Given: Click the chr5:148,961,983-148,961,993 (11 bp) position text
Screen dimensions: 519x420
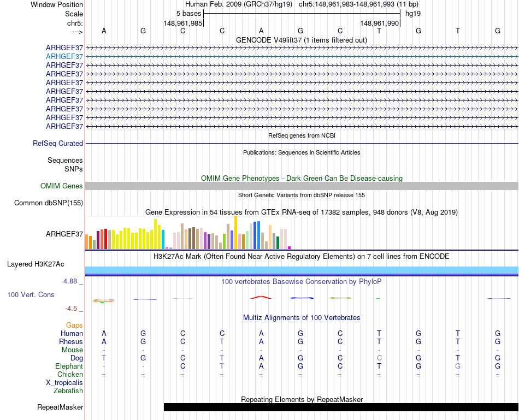Looking at the screenshot, I should click(358, 4).
